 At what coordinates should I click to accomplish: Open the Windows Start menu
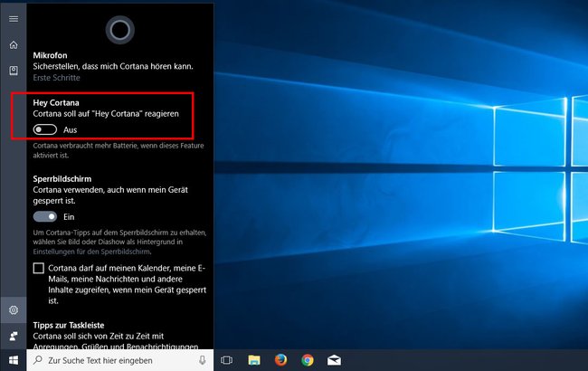(x=14, y=360)
